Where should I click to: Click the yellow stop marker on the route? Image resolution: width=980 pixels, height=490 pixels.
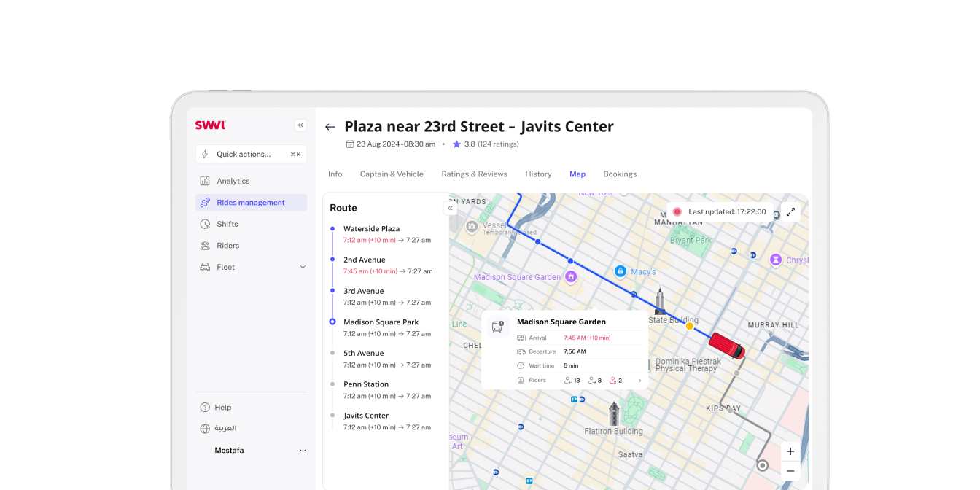tap(690, 326)
